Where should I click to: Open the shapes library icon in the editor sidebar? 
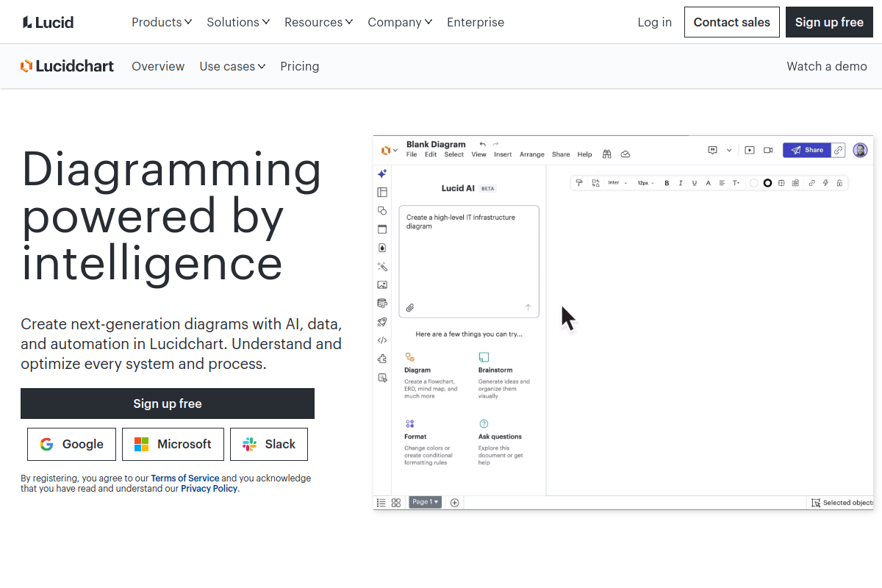(382, 211)
